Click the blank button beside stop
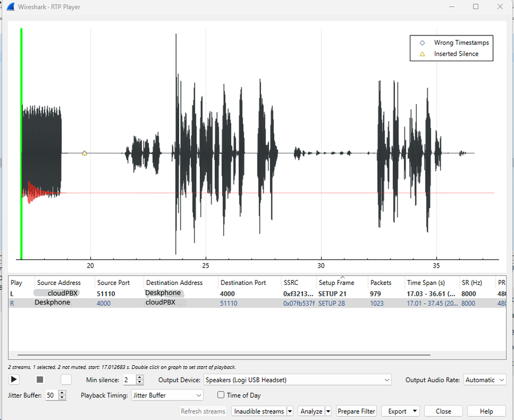Viewport: 514px width, 420px height. pos(66,379)
